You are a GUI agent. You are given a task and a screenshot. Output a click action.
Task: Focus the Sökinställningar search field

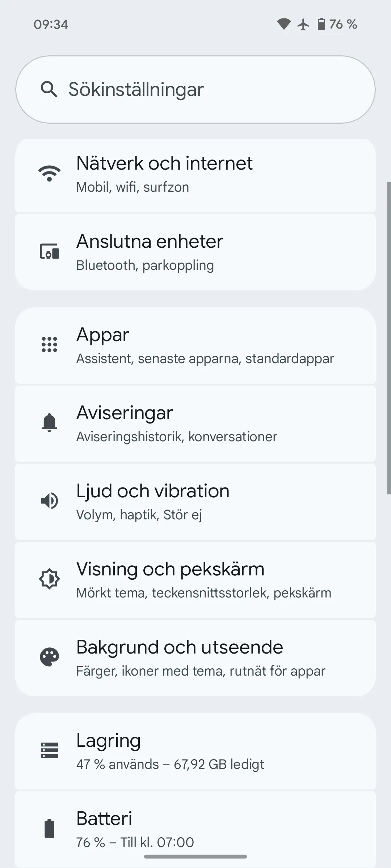coord(203,89)
